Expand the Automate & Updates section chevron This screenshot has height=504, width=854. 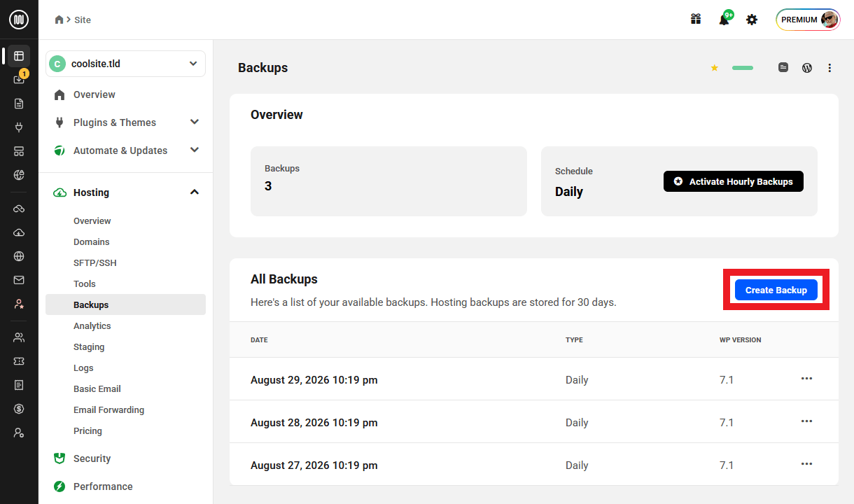tap(195, 150)
